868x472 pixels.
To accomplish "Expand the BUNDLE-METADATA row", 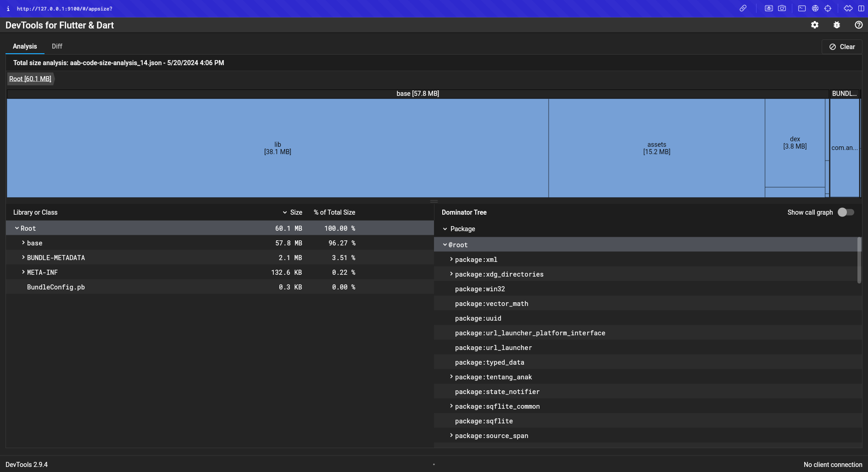I will click(23, 258).
